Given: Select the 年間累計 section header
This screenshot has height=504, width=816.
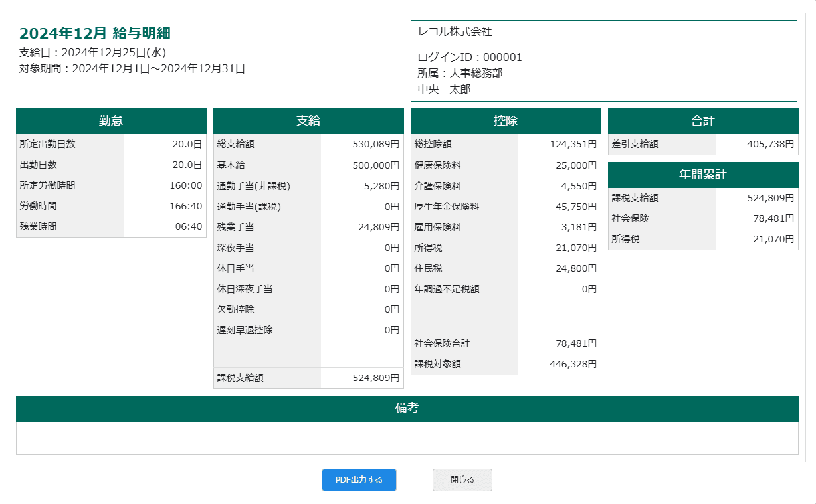Looking at the screenshot, I should pyautogui.click(x=702, y=175).
